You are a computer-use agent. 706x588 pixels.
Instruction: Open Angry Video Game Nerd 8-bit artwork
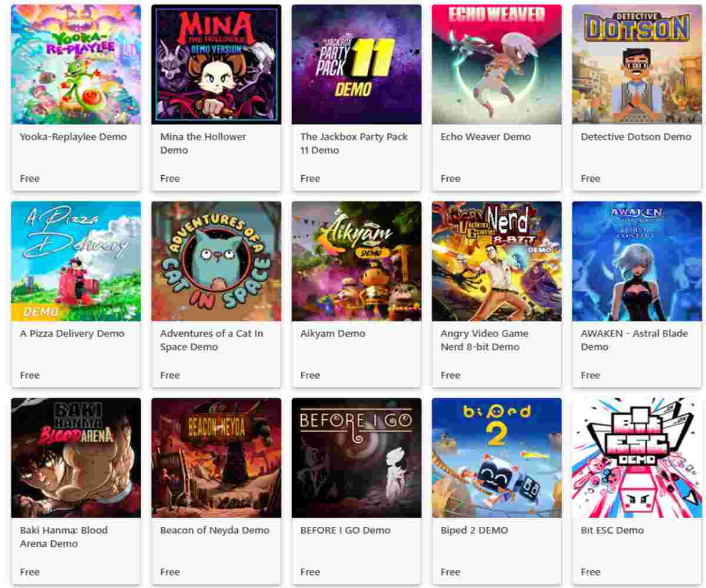point(497,261)
